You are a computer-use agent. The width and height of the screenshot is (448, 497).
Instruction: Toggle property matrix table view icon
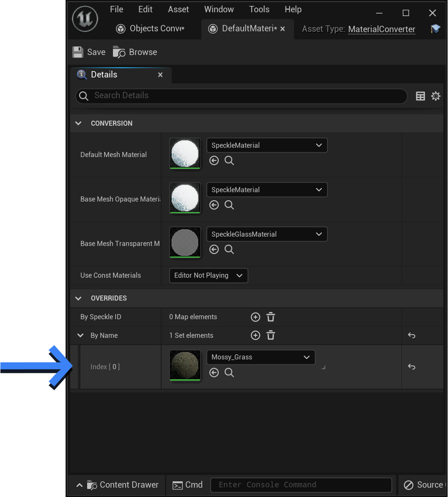[x=420, y=96]
